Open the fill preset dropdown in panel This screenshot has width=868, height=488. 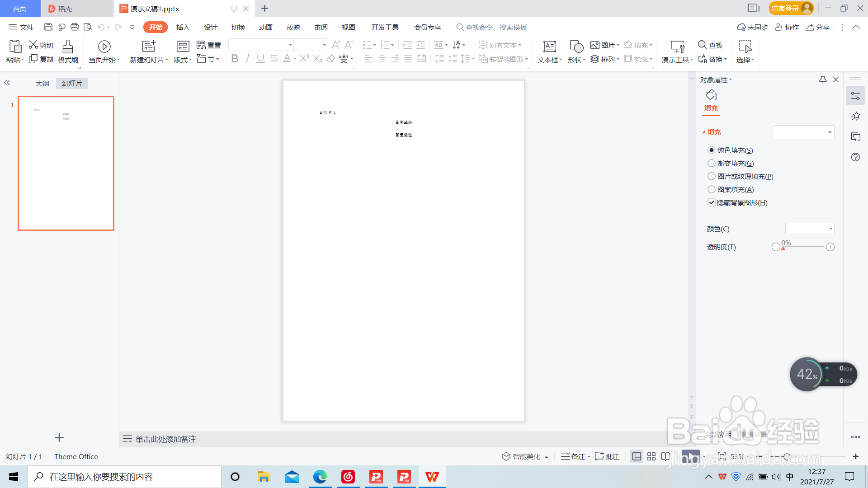pos(803,132)
